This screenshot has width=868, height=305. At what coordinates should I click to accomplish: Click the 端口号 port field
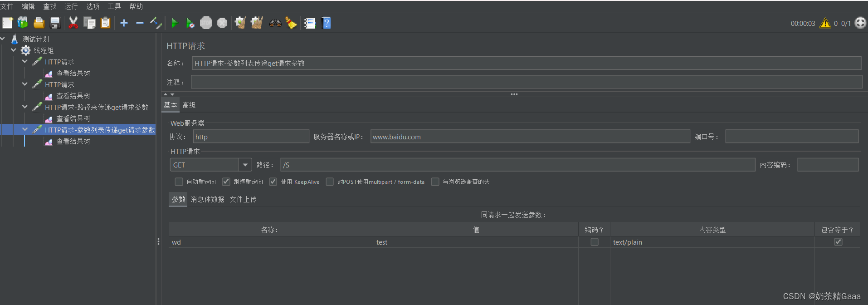tap(792, 137)
